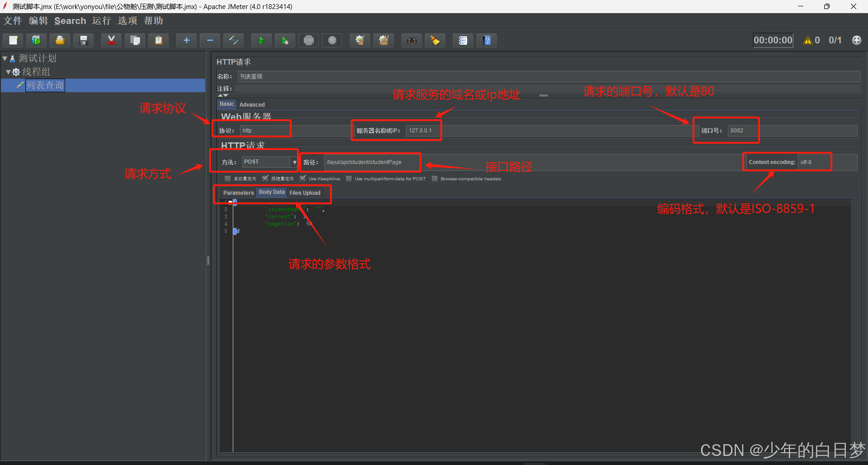Toggle Use KeepAlive checkbox
Screen dimensions: 868x465
(x=303, y=178)
